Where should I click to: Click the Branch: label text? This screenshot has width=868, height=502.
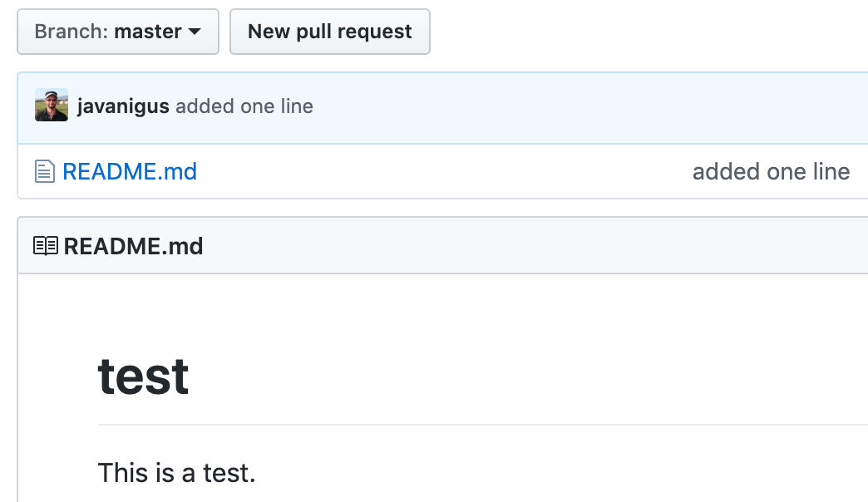[x=72, y=32]
